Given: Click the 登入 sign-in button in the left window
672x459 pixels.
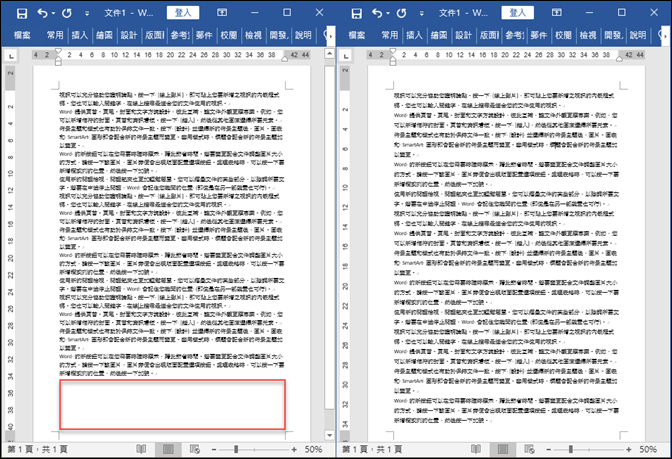Looking at the screenshot, I should coord(183,13).
